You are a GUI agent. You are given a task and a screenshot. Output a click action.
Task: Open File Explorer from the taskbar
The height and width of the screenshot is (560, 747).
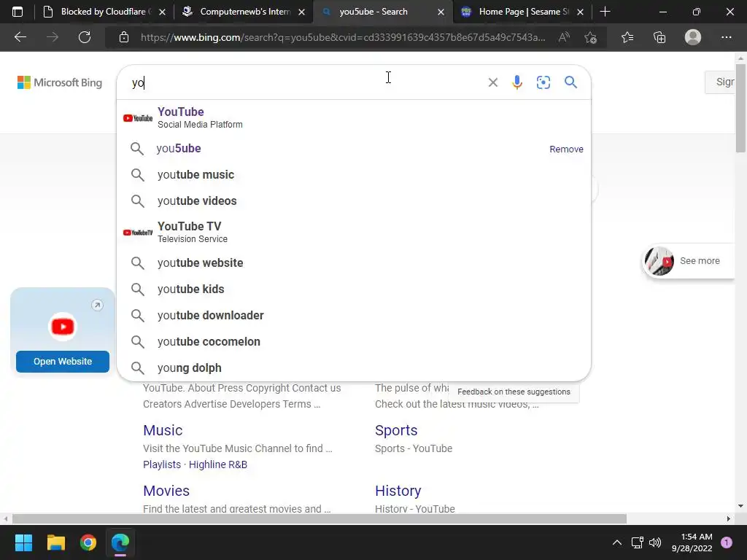coord(55,542)
